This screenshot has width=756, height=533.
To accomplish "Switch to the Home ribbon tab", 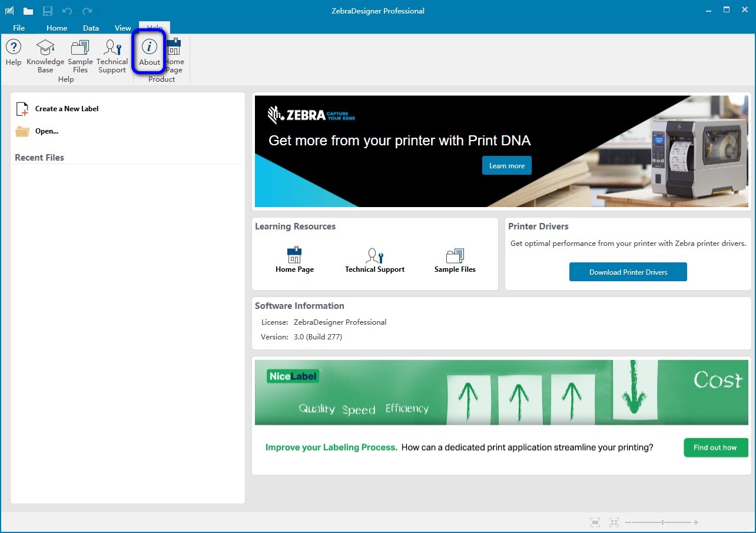I will click(x=57, y=28).
